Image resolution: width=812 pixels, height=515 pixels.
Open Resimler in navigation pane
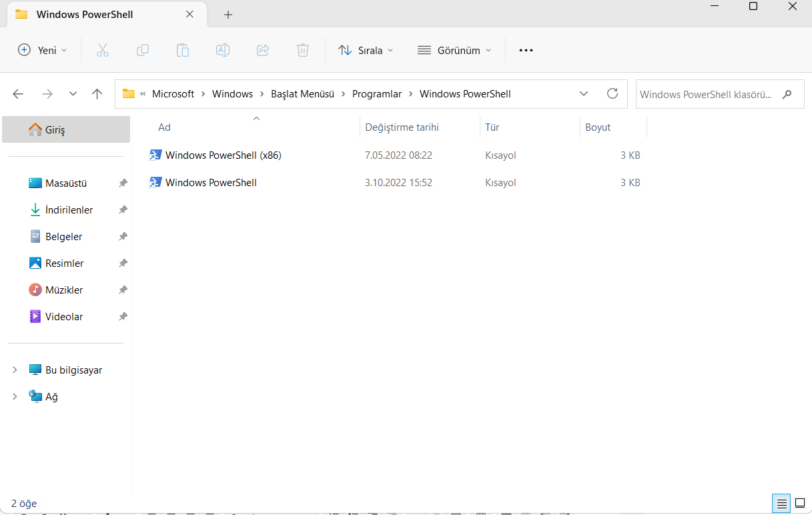tap(66, 263)
